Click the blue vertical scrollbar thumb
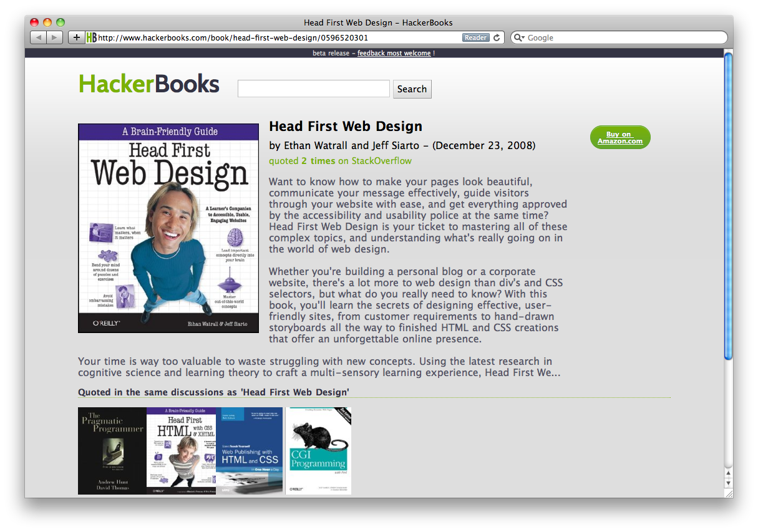The width and height of the screenshot is (758, 532). click(x=728, y=206)
